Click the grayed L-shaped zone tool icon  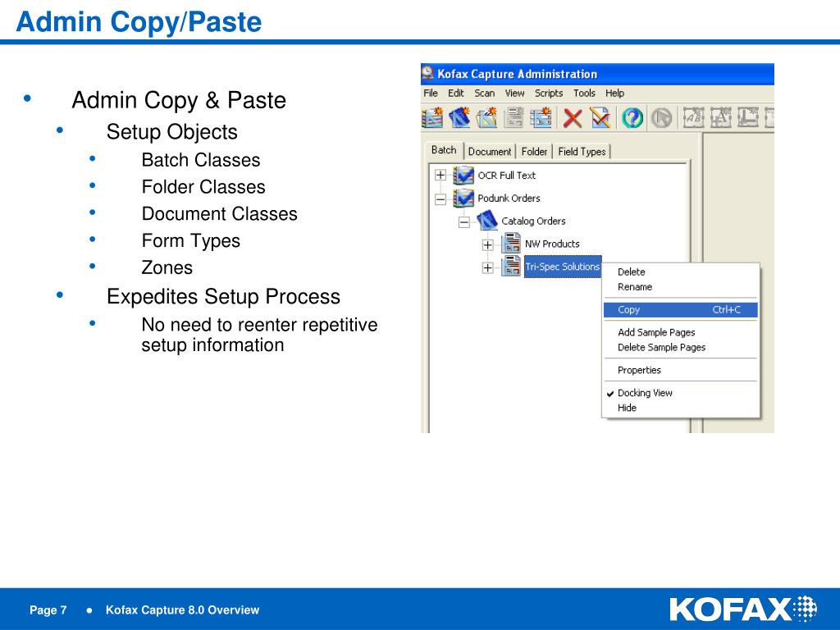pyautogui.click(x=748, y=117)
